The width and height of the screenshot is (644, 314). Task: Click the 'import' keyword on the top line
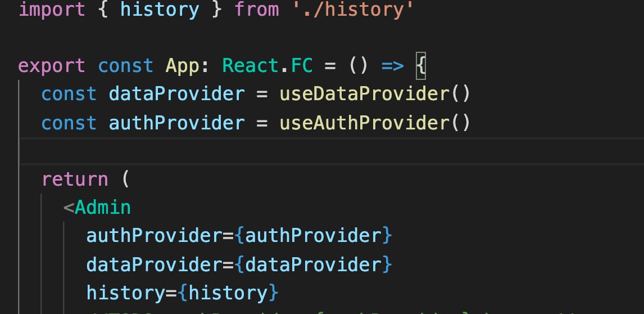pos(52,8)
